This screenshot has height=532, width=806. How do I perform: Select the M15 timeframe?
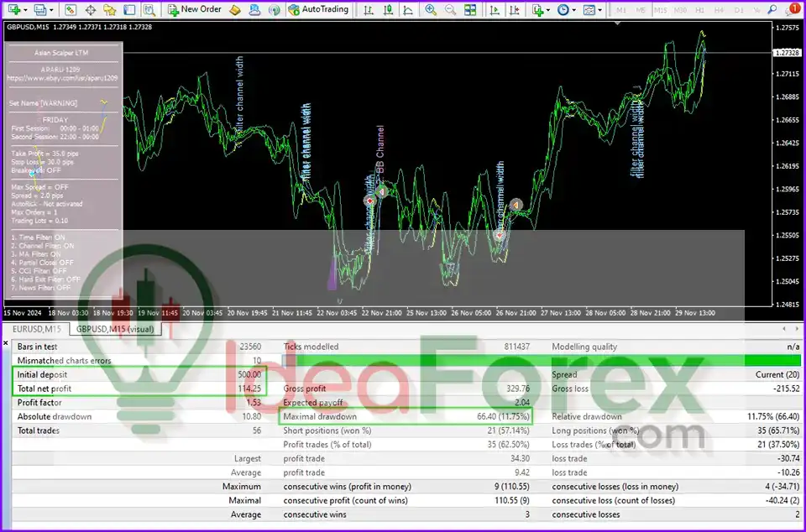point(661,10)
